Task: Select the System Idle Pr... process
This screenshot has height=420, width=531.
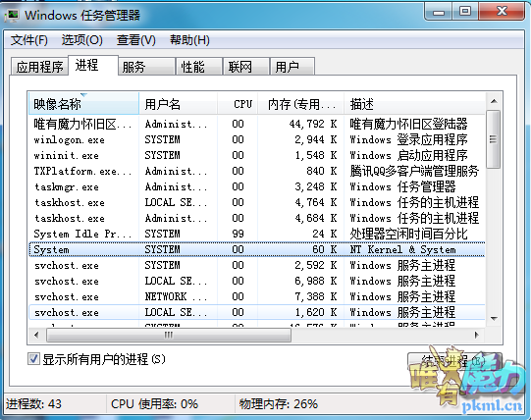Action: [257, 234]
